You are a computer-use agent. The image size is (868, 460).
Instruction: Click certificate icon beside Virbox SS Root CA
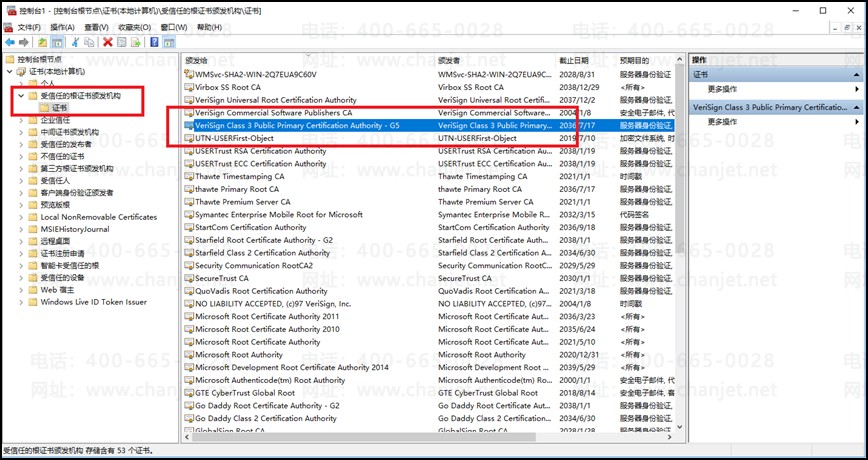pyautogui.click(x=189, y=87)
